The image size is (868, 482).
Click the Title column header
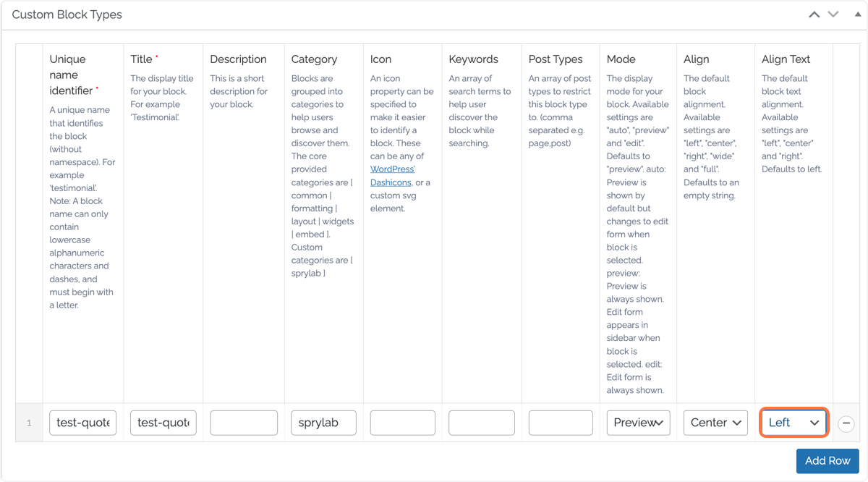point(143,59)
